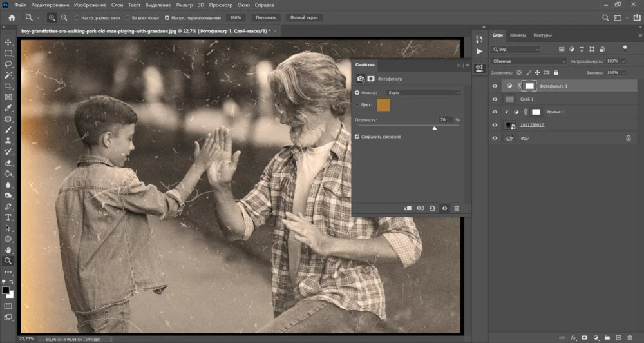
Task: Hide the Фотофильтр 1 layer
Action: click(x=495, y=86)
